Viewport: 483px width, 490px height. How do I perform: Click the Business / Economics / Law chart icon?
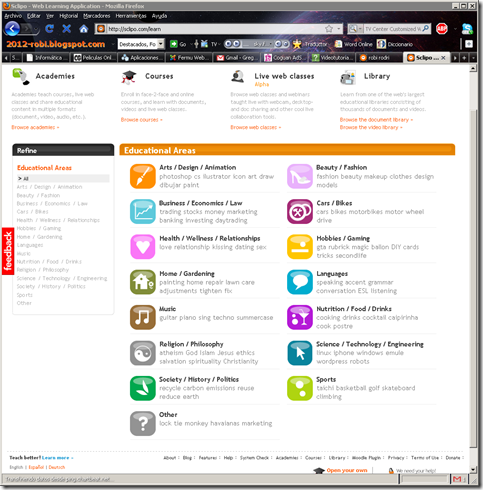(143, 212)
